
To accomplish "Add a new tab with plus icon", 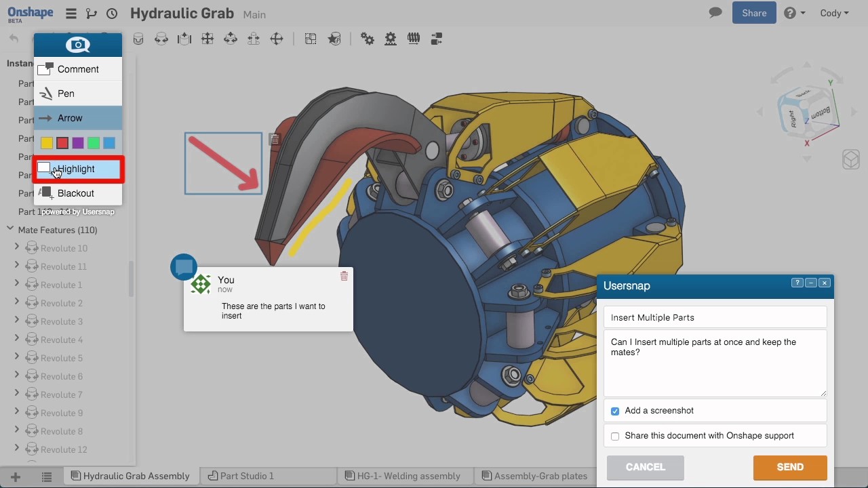I will click(x=15, y=476).
